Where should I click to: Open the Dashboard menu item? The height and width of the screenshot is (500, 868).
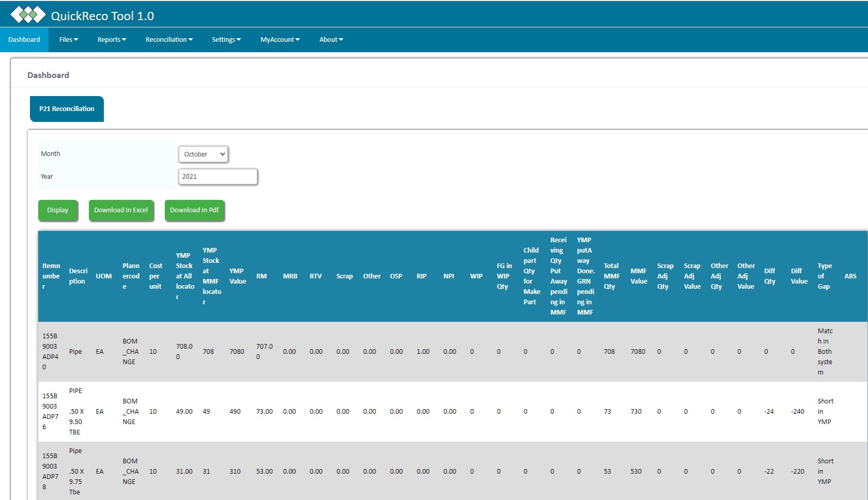[x=24, y=40]
